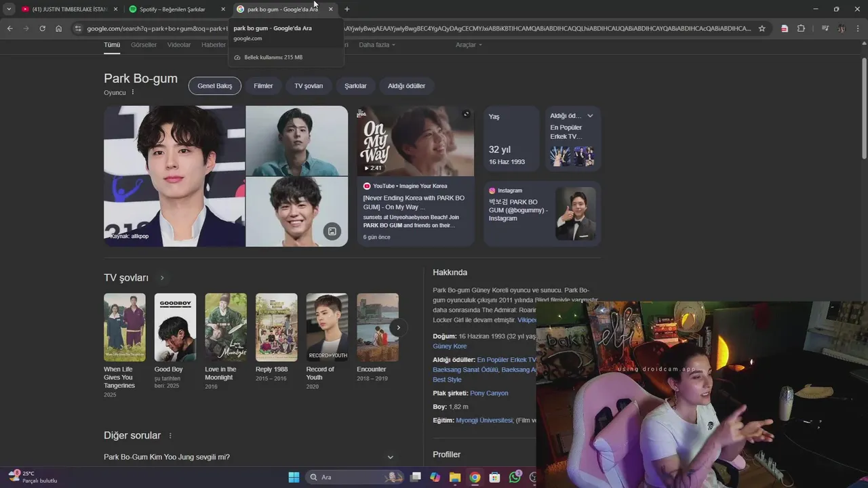
Task: Open When Life Gives You Tangerines poster
Action: click(124, 327)
